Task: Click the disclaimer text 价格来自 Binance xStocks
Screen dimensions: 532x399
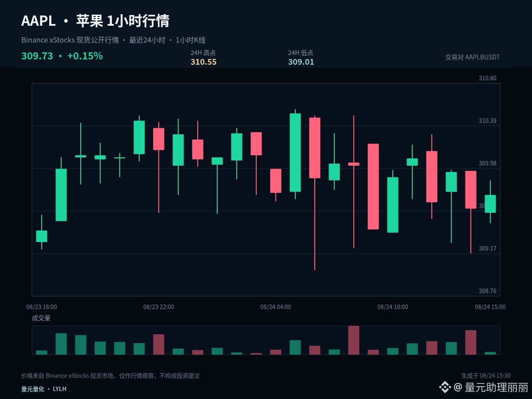Action: 110,376
